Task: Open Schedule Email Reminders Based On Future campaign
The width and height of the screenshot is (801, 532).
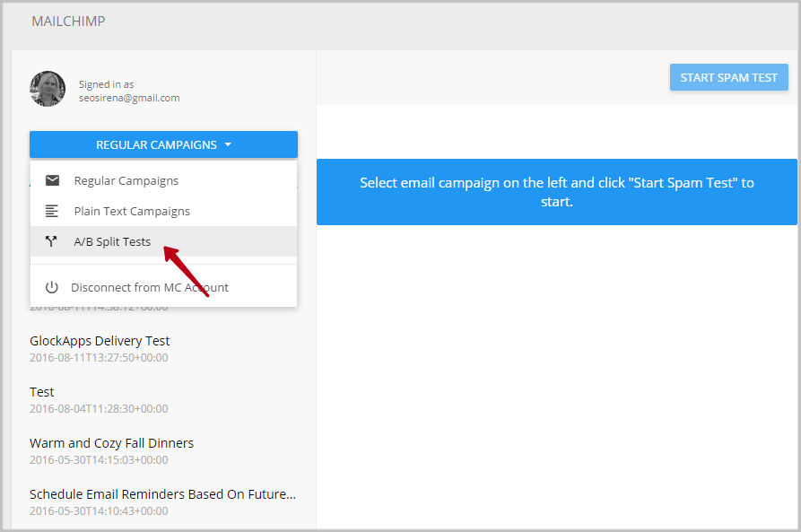Action: point(163,494)
